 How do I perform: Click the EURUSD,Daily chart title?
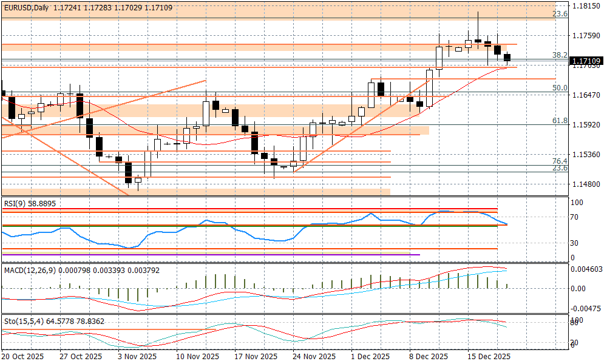(25, 7)
